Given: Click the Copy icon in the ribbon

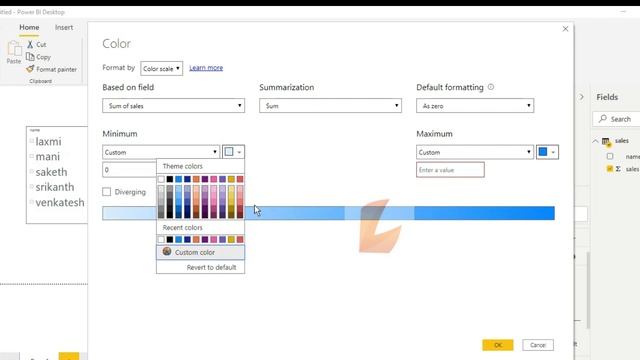Looking at the screenshot, I should 30,57.
